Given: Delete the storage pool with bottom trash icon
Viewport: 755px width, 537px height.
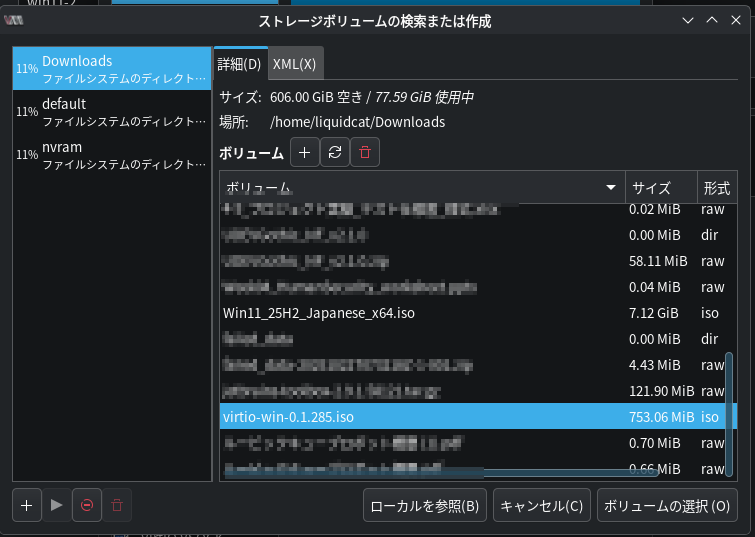Looking at the screenshot, I should (x=117, y=505).
